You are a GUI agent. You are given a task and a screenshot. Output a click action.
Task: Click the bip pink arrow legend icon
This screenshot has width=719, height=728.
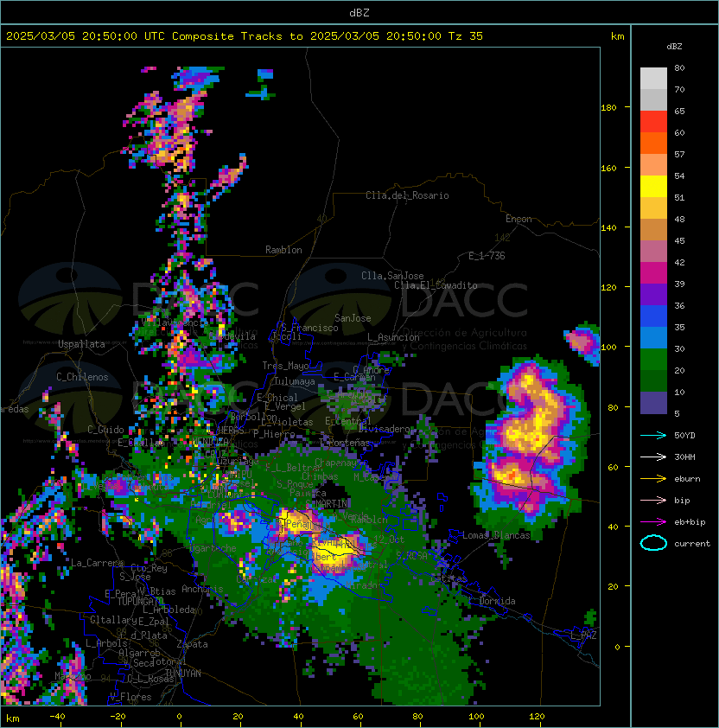click(x=653, y=500)
